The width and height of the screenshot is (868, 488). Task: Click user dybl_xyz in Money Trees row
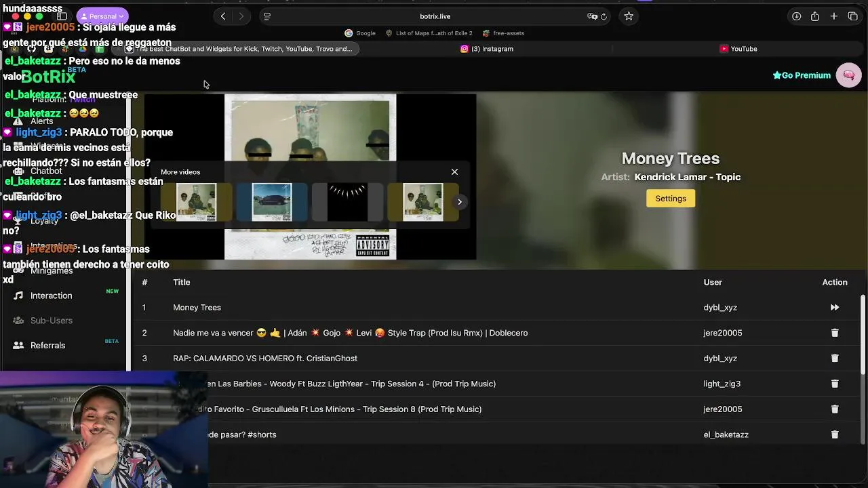click(720, 308)
